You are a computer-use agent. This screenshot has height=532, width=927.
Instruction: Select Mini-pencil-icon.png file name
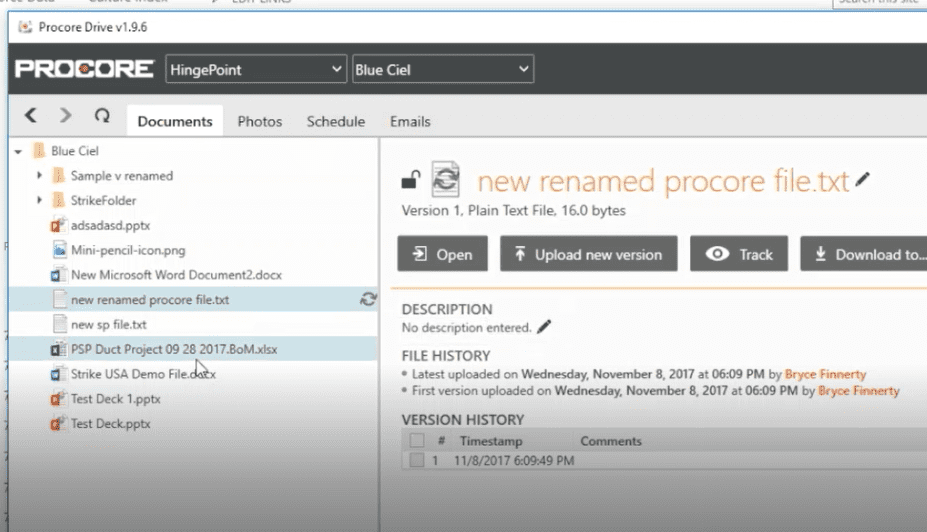pyautogui.click(x=128, y=250)
